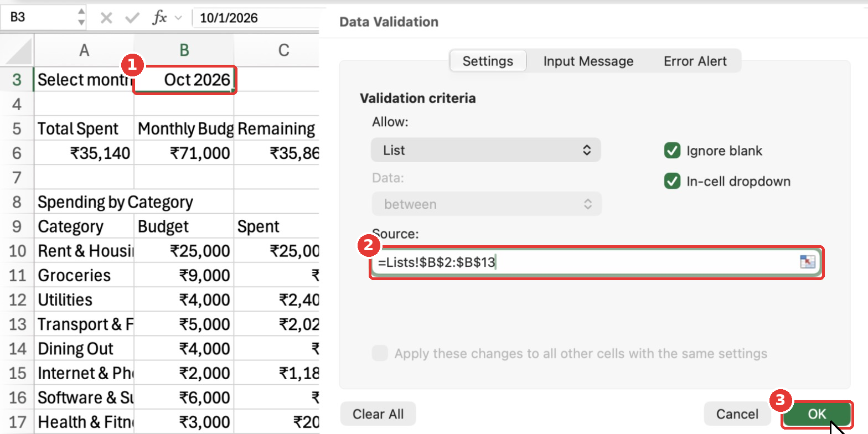The width and height of the screenshot is (868, 434).
Task: Switch to the Settings tab
Action: click(487, 61)
